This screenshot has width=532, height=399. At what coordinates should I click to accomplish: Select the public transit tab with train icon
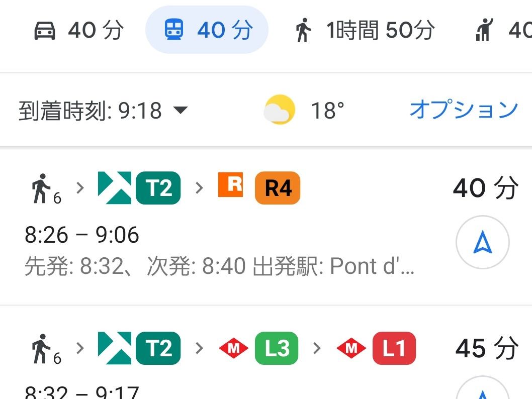207,31
